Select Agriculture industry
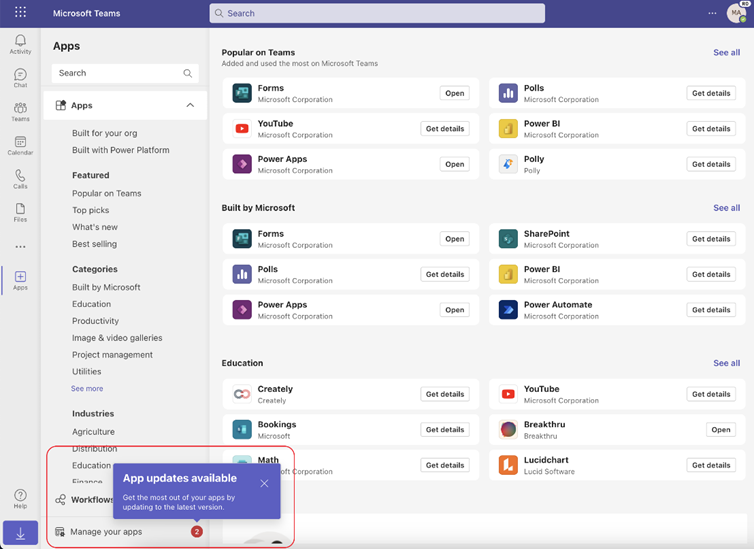Viewport: 754px width, 549px height. (x=93, y=432)
